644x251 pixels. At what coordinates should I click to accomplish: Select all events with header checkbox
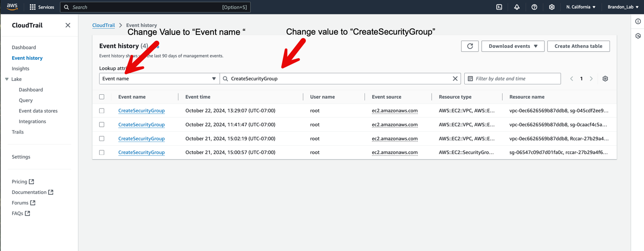pos(102,97)
